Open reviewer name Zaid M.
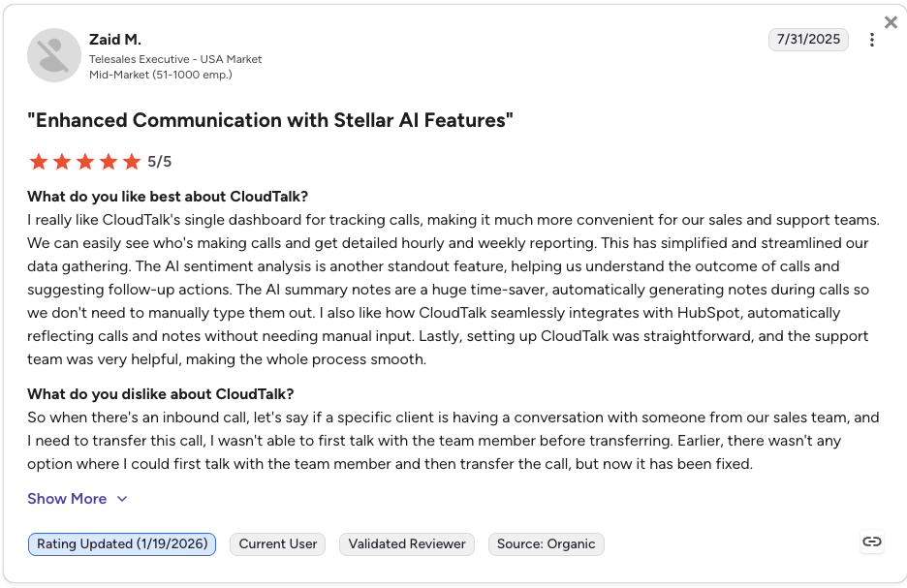907x588 pixels. (115, 40)
